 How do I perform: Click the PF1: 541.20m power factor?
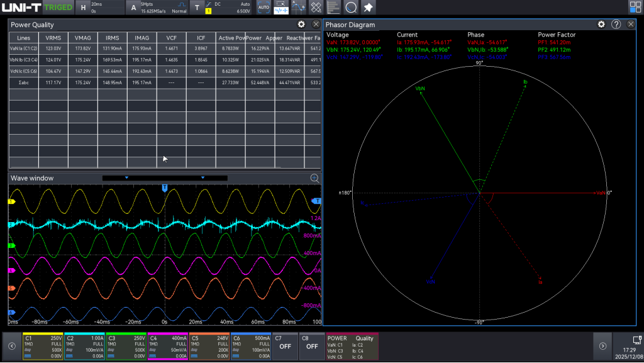554,42
